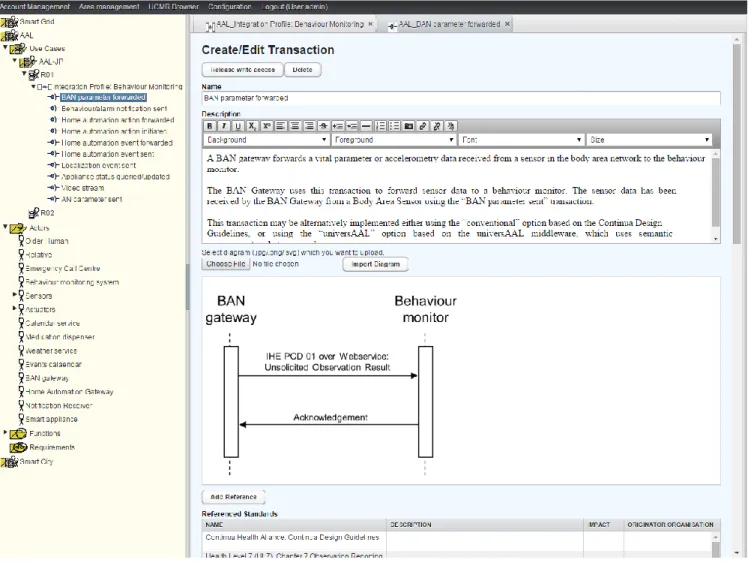Click the Import Diagram button
The image size is (748, 563).
pos(375,264)
